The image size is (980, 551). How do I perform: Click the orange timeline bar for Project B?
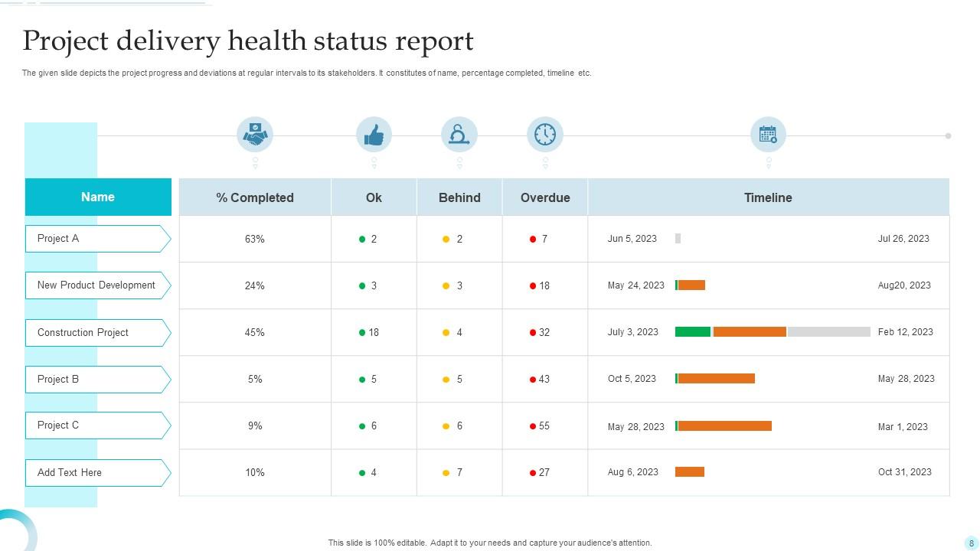pyautogui.click(x=717, y=379)
